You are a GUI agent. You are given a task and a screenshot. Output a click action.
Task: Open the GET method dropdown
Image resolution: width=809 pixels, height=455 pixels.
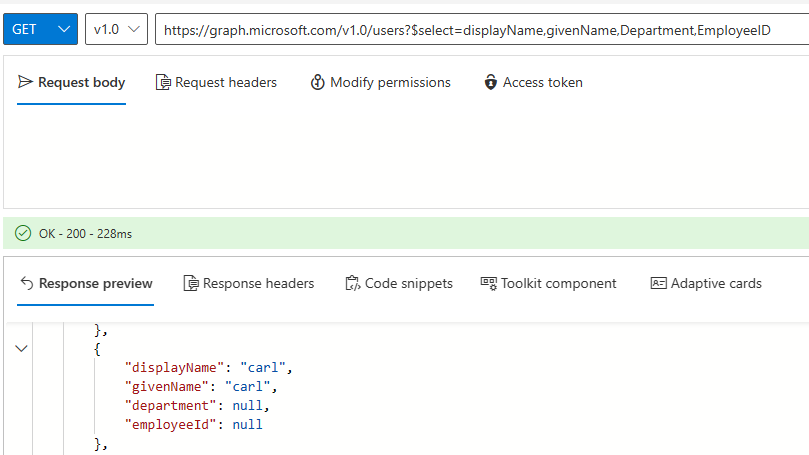[40, 29]
